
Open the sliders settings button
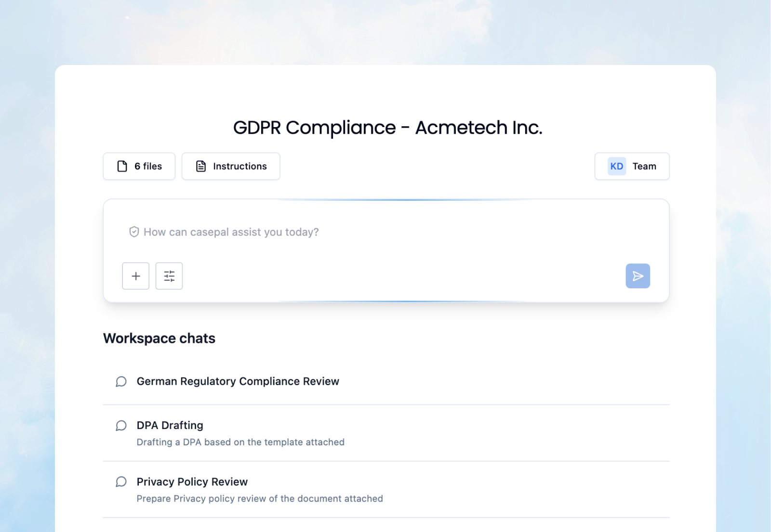tap(169, 276)
